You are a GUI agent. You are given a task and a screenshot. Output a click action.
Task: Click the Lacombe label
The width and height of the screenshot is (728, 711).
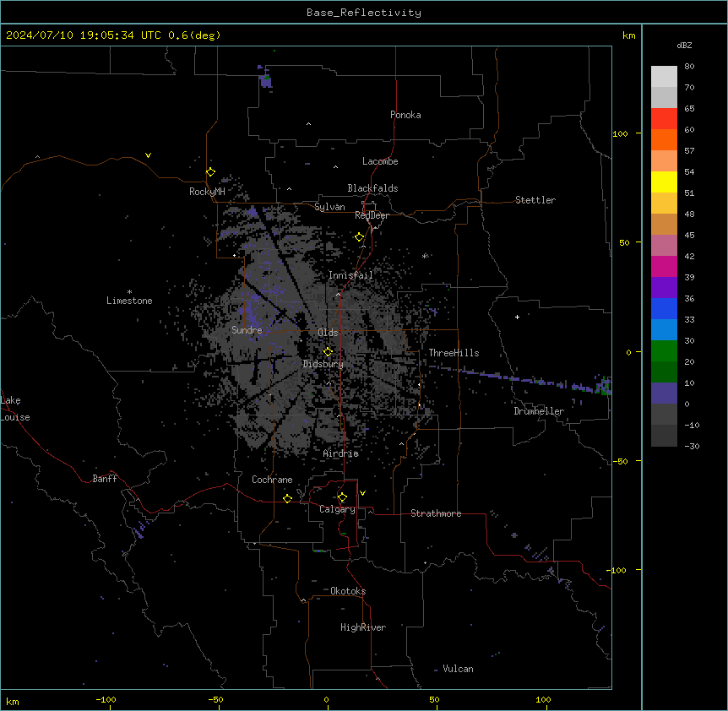click(x=380, y=161)
